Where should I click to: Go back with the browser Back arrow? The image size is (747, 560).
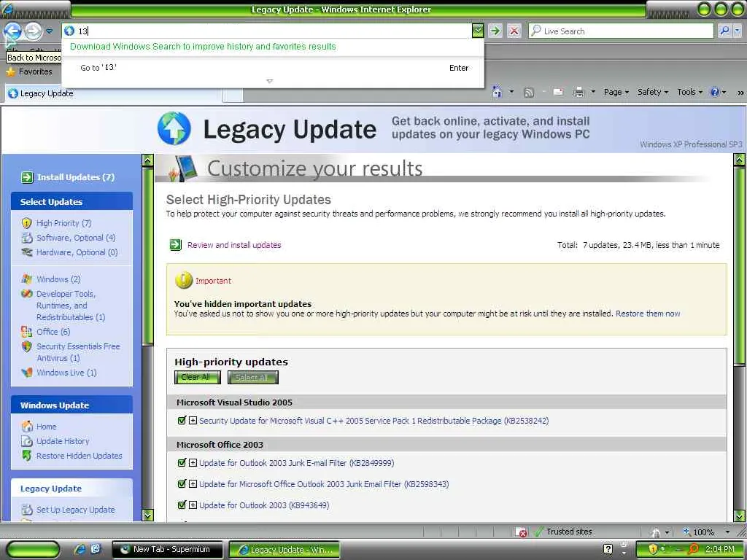[x=12, y=31]
